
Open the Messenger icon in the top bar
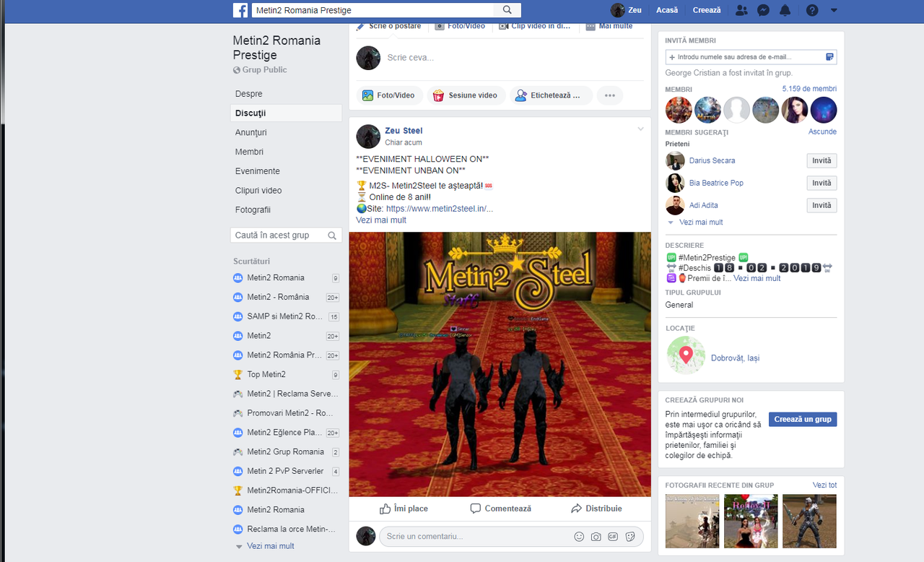pos(762,10)
